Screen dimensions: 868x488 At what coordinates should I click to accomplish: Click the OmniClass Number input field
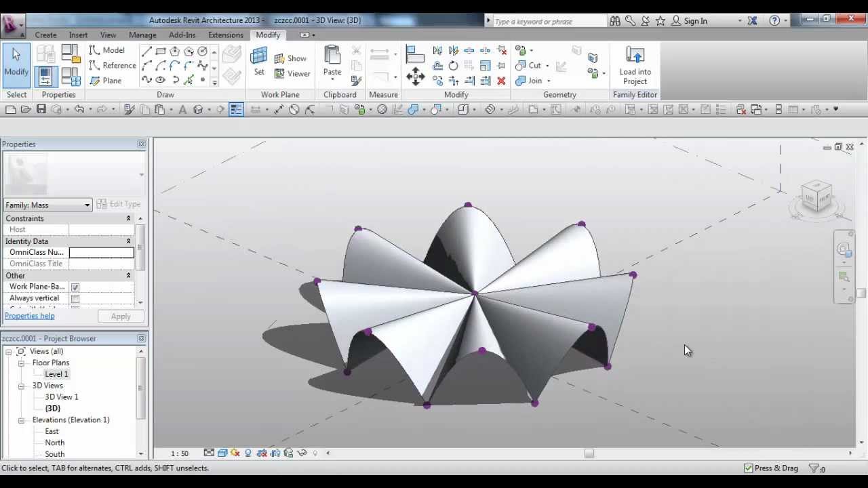(101, 252)
